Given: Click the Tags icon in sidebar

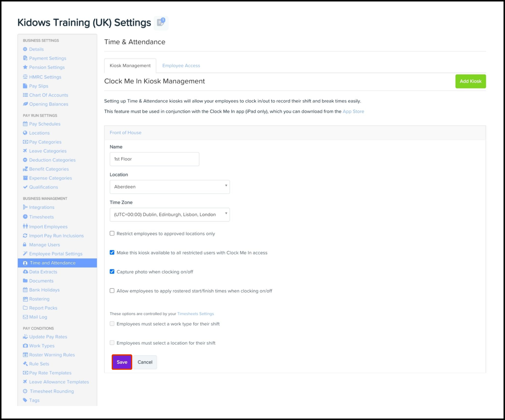Looking at the screenshot, I should tap(25, 400).
